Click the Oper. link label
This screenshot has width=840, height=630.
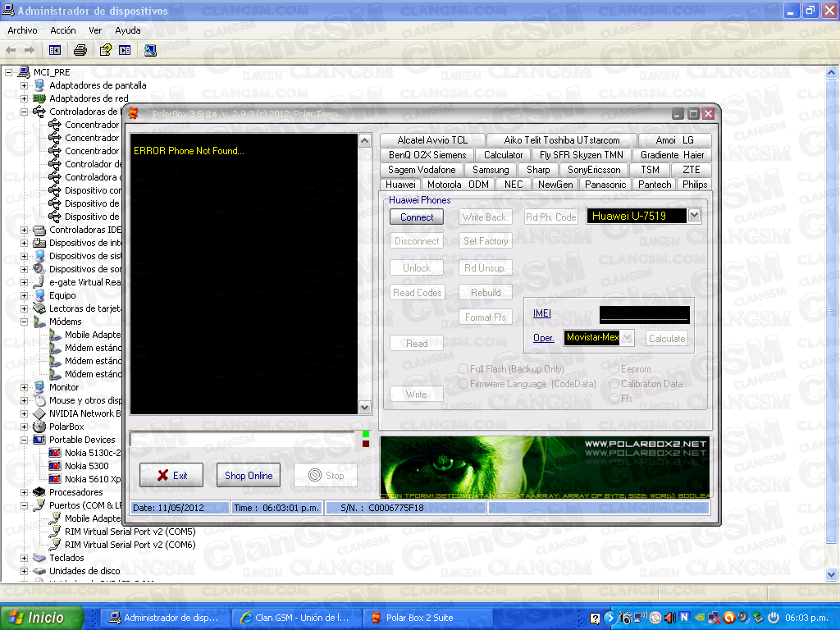543,338
